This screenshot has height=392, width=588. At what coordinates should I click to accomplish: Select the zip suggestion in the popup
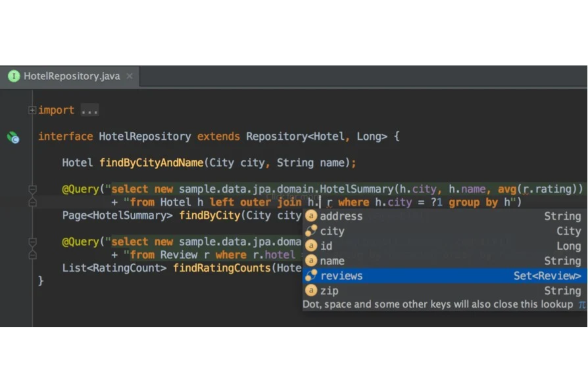[x=329, y=290]
